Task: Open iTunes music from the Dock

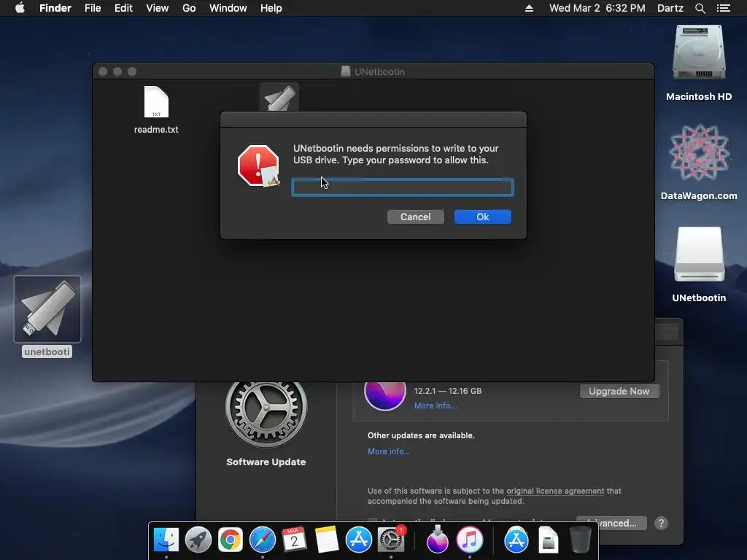Action: [470, 540]
